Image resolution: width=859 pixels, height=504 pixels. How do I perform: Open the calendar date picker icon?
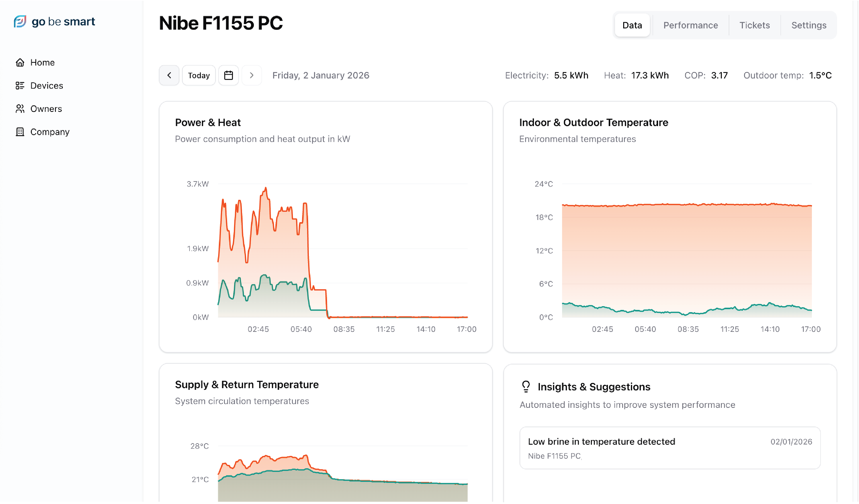point(228,75)
